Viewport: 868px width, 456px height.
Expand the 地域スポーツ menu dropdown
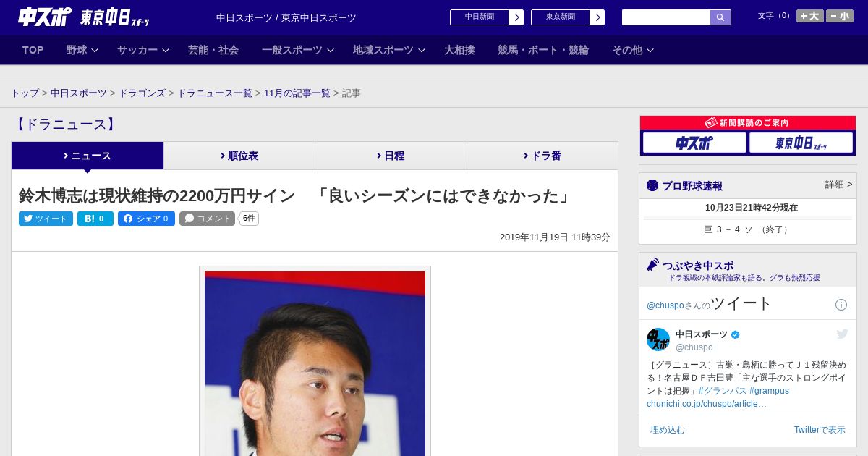(x=389, y=50)
